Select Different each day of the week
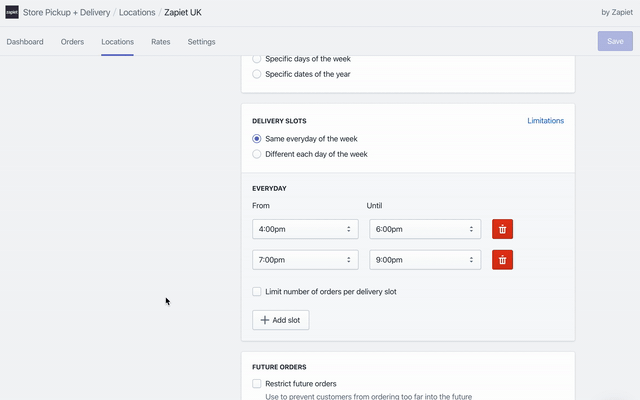Screen dimensions: 640x400 pyautogui.click(x=257, y=154)
